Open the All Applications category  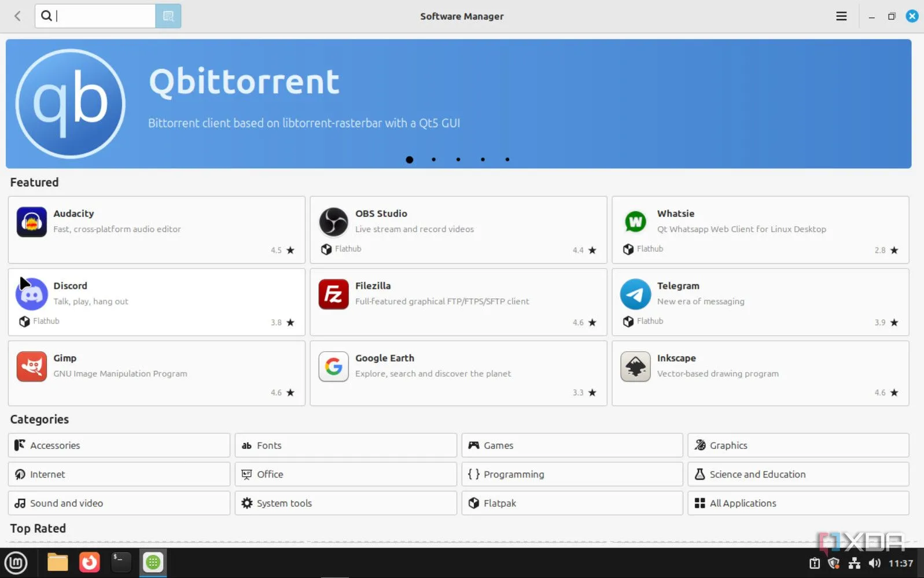pyautogui.click(x=798, y=503)
